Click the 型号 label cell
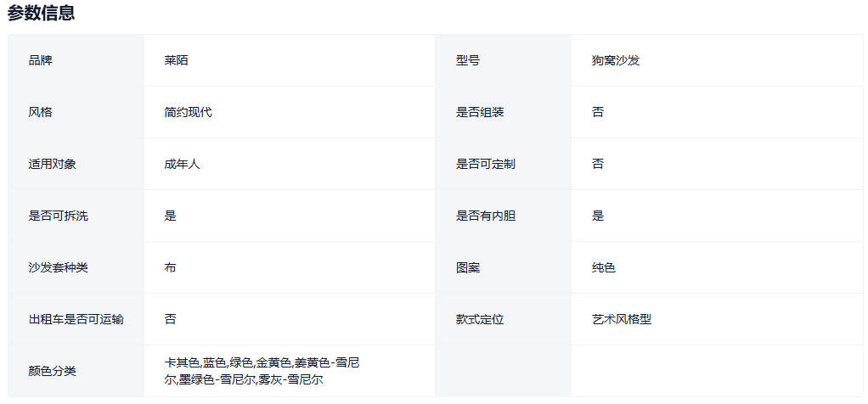868x404 pixels. [468, 60]
